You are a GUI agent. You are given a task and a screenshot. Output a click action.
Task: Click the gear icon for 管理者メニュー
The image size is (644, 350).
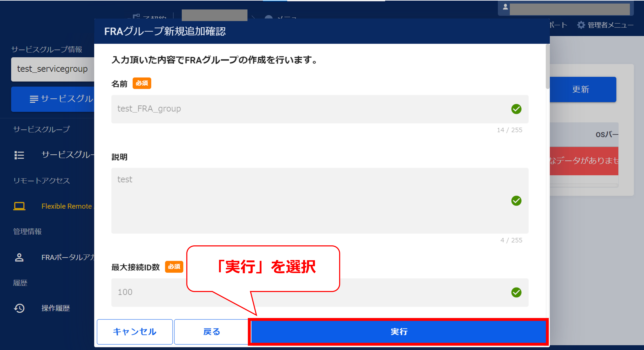point(581,25)
